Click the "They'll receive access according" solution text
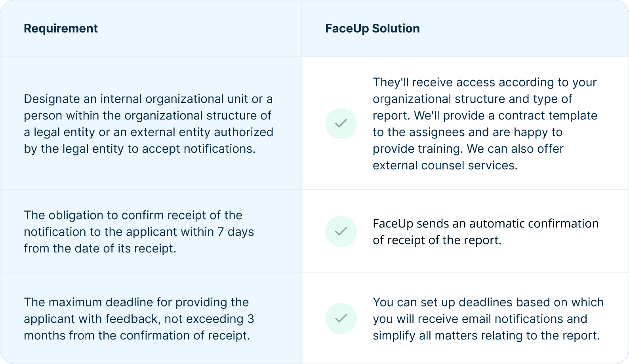Image resolution: width=629 pixels, height=364 pixels. click(485, 82)
